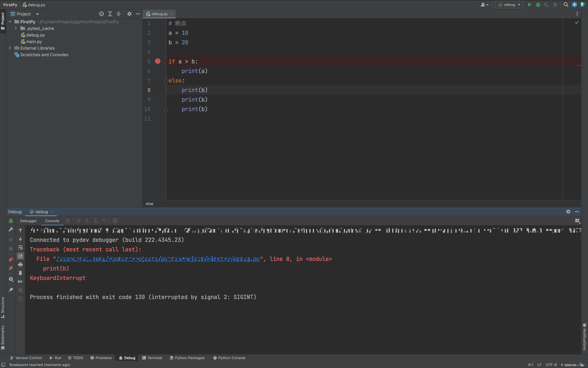The width and height of the screenshot is (588, 368).
Task: Click the green Run button in the toolbar
Action: pyautogui.click(x=529, y=5)
